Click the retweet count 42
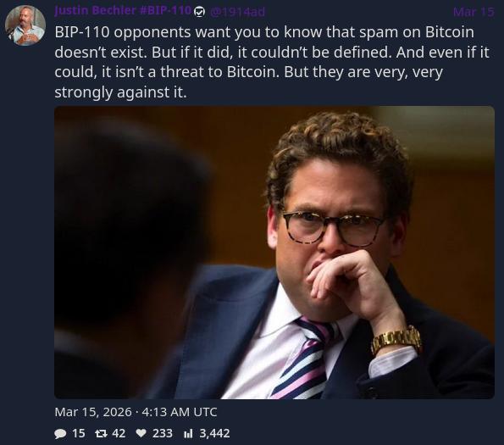 click(119, 433)
